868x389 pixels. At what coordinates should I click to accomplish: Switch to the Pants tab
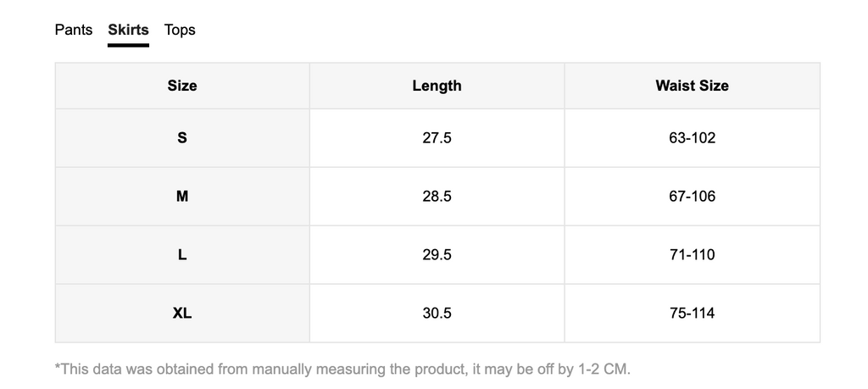point(74,30)
